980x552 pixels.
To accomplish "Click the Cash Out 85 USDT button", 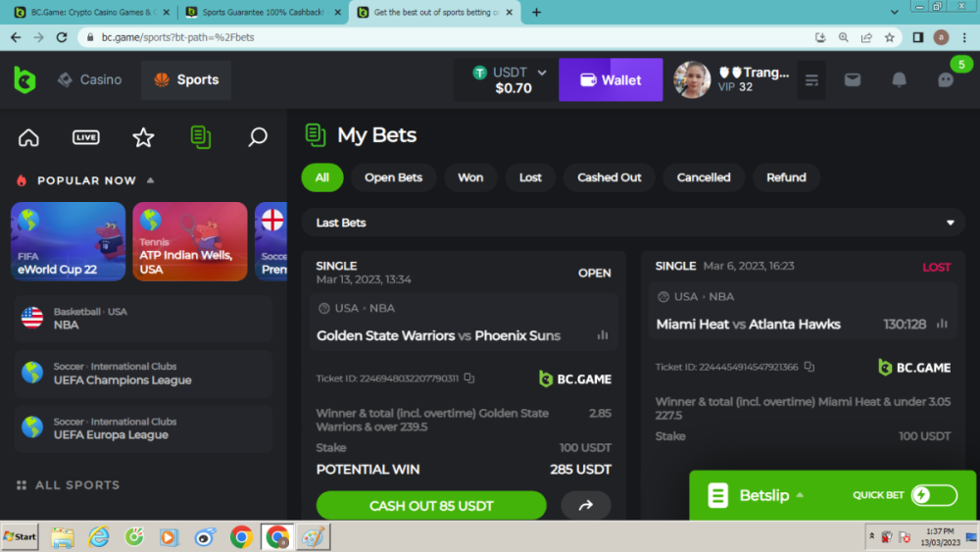I will [x=431, y=506].
